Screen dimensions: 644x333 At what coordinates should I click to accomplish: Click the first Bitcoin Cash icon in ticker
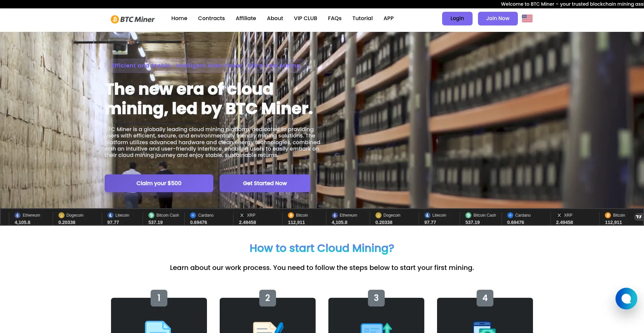tap(151, 215)
